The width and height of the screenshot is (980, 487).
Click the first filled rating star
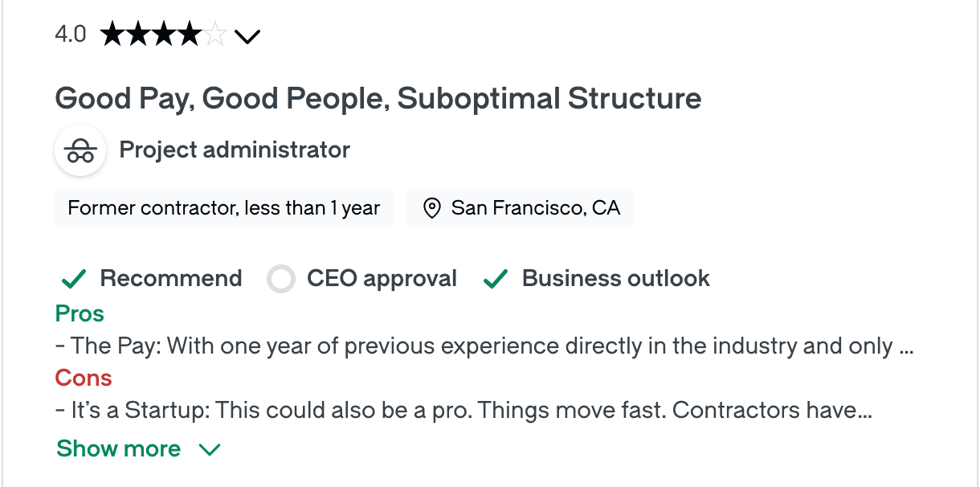[112, 35]
